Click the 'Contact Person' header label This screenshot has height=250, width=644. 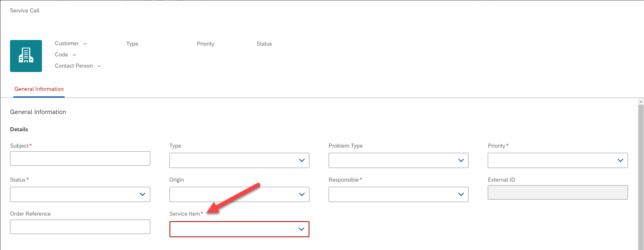(74, 66)
